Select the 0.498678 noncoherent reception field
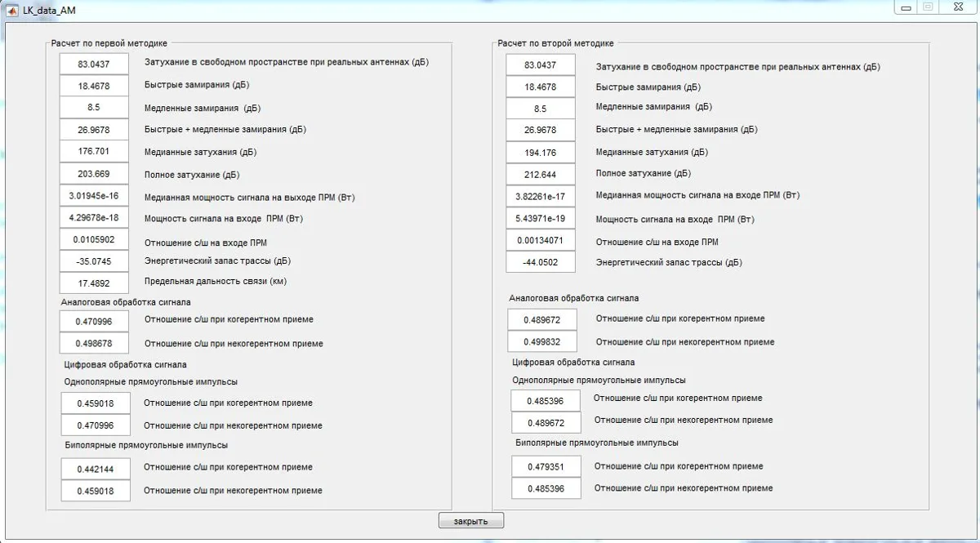 [94, 344]
